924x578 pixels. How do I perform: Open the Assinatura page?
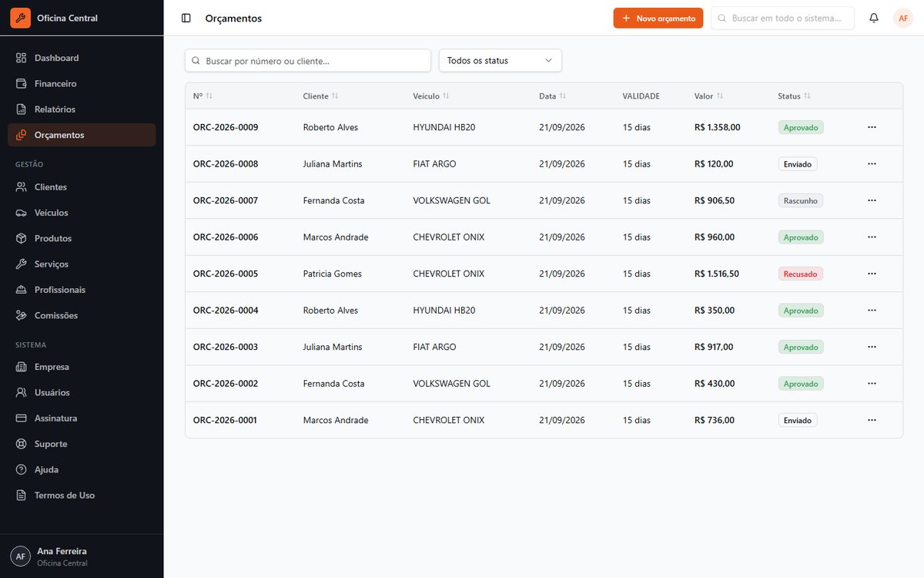[x=82, y=418]
